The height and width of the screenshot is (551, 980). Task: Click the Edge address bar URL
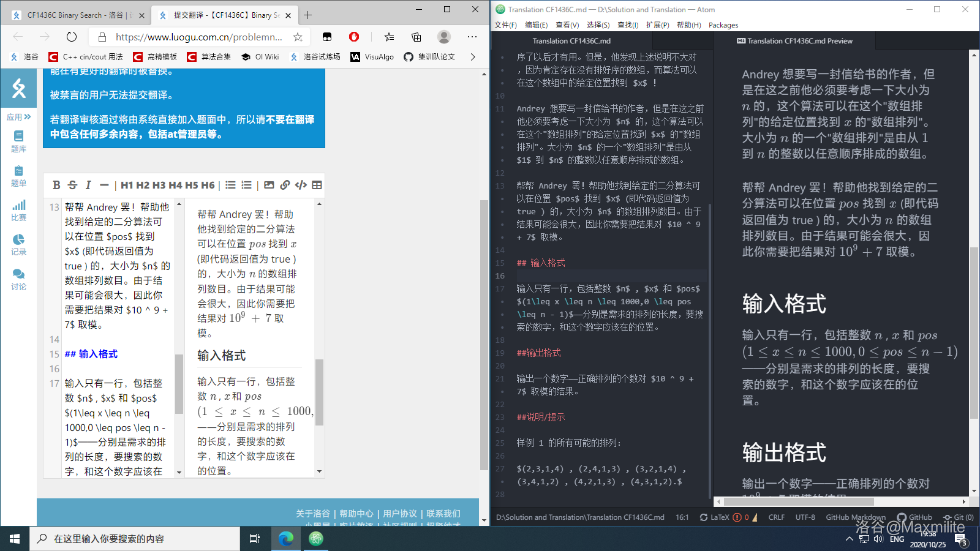point(199,37)
